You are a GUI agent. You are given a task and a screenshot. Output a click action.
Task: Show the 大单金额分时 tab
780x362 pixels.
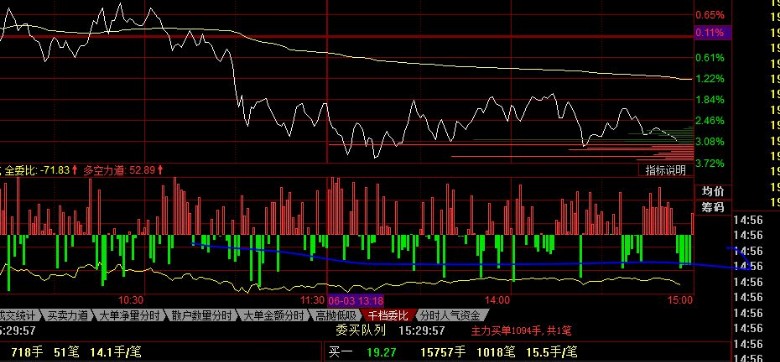[274, 315]
